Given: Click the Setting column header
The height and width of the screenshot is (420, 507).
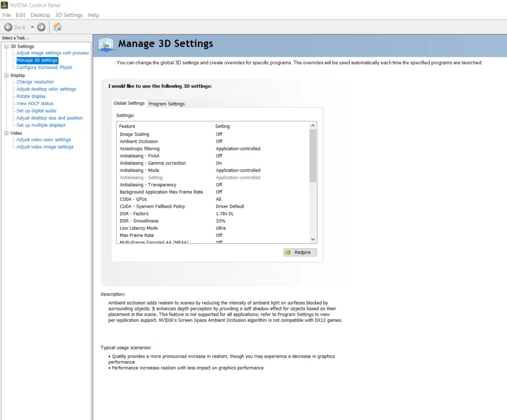Looking at the screenshot, I should 260,126.
